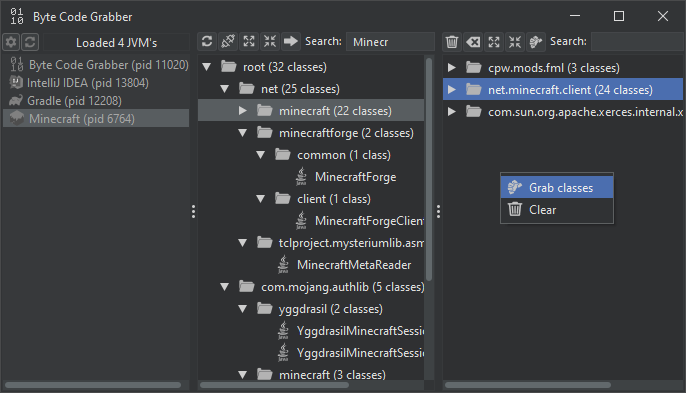The image size is (686, 393).
Task: Select IntelliJ IDEA (pid 13804) JVM
Action: click(x=96, y=83)
